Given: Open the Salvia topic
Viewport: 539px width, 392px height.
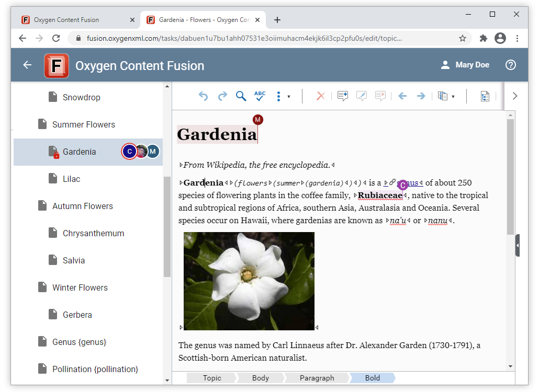Looking at the screenshot, I should click(x=74, y=260).
